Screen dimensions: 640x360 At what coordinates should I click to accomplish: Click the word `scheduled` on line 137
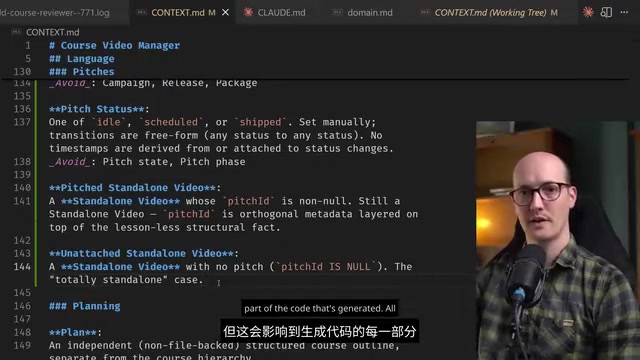tap(171, 122)
